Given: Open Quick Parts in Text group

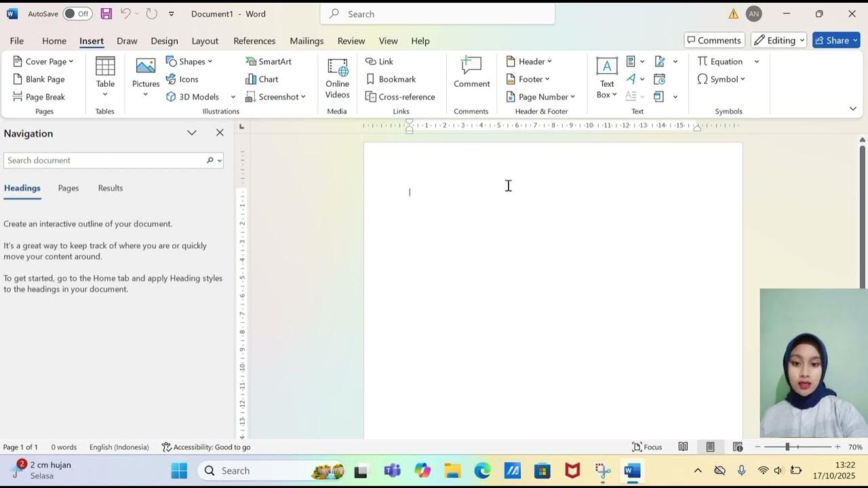Looking at the screenshot, I should pos(635,62).
